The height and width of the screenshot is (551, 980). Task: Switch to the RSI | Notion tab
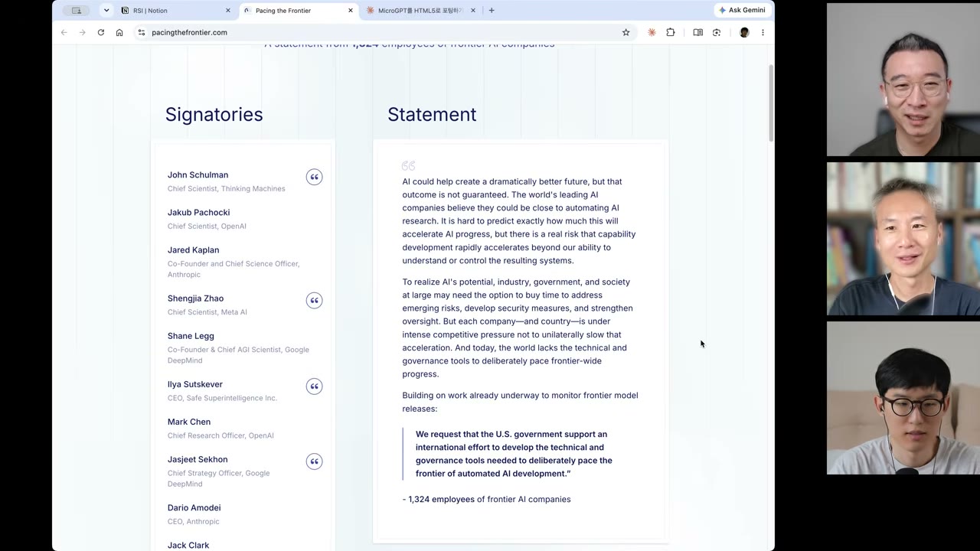coord(176,10)
